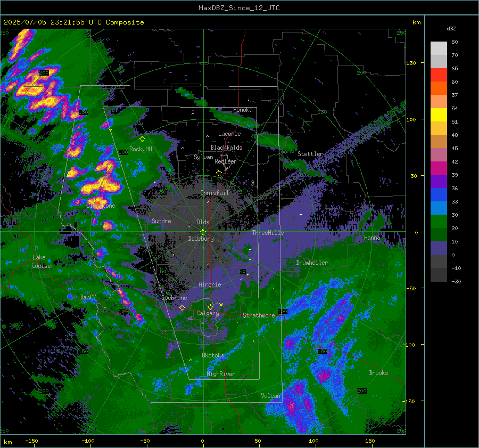Click the Ponoka city label
This screenshot has width=479, height=448.
tap(243, 110)
